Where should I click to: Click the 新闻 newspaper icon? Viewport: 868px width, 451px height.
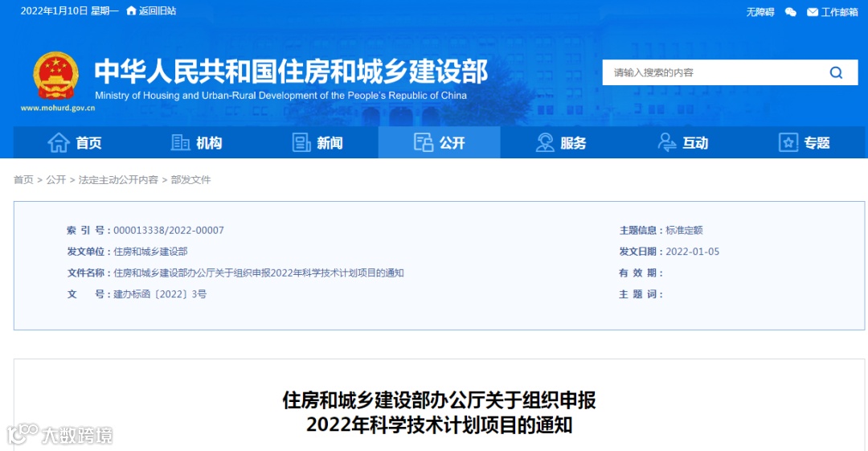tap(301, 142)
